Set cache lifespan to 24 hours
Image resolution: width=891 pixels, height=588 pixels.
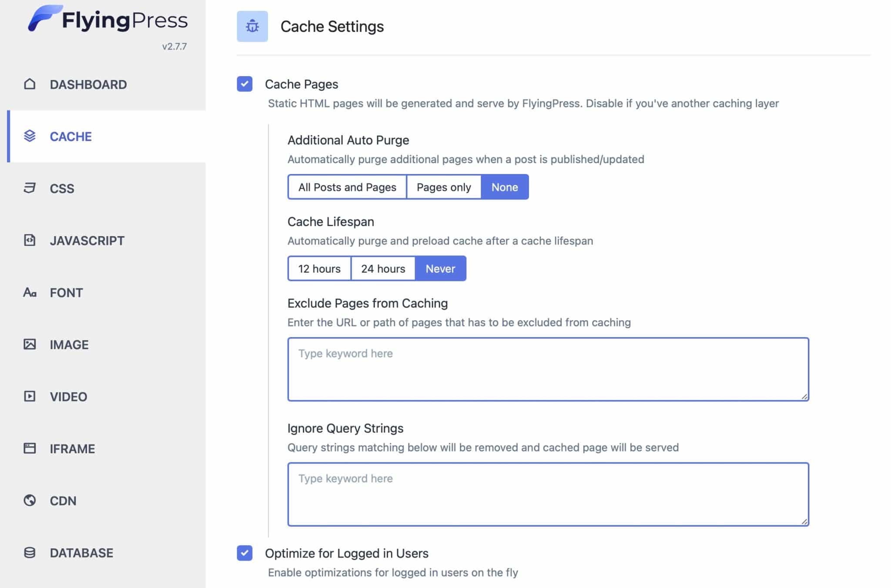point(383,269)
